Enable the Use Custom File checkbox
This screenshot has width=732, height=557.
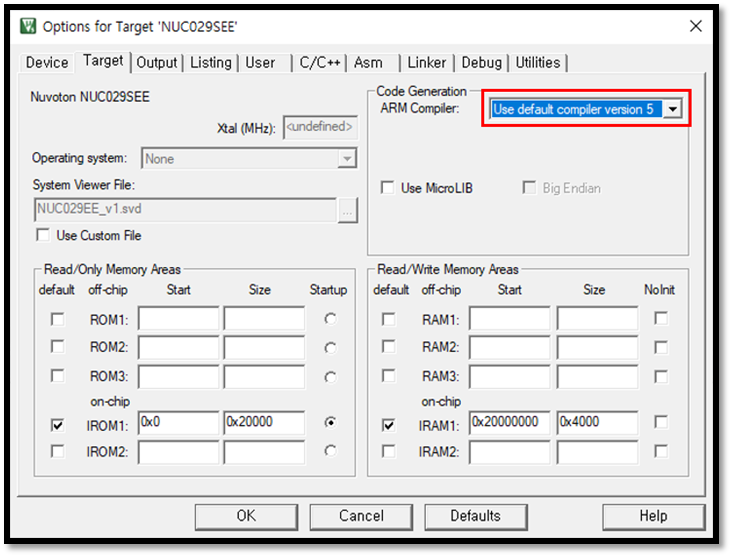pos(43,235)
